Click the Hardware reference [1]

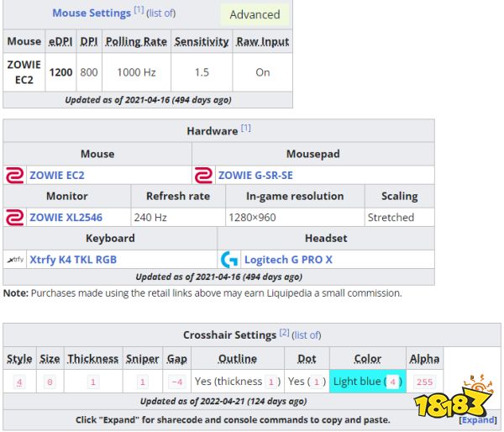245,128
